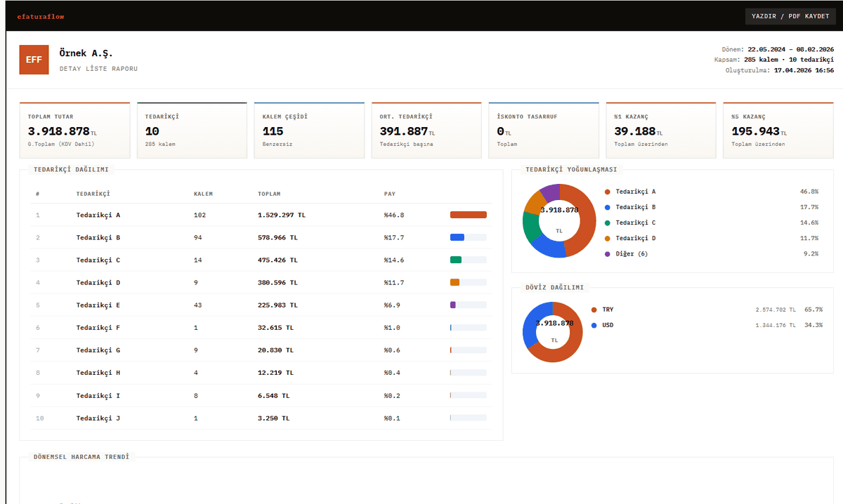Select Tedarikçi J in the table

(x=98, y=418)
